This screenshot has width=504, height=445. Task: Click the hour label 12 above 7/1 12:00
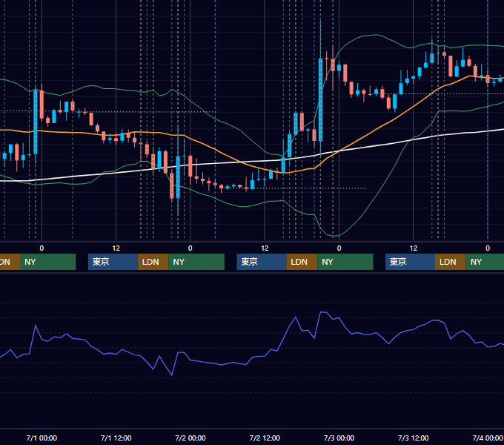point(116,248)
